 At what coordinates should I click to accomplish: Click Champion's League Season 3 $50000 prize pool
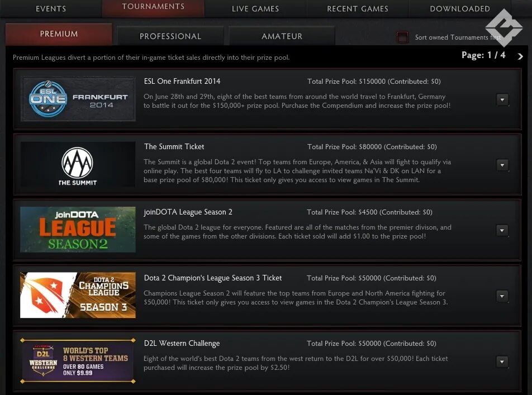click(372, 278)
